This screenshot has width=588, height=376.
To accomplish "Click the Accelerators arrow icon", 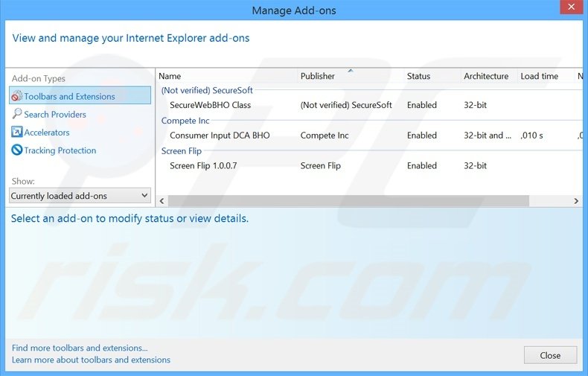I will pos(17,132).
